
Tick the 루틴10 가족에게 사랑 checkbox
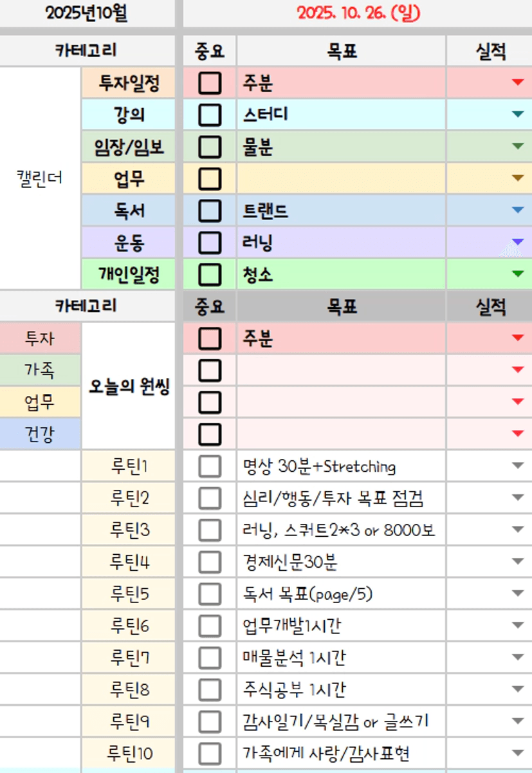pyautogui.click(x=210, y=753)
